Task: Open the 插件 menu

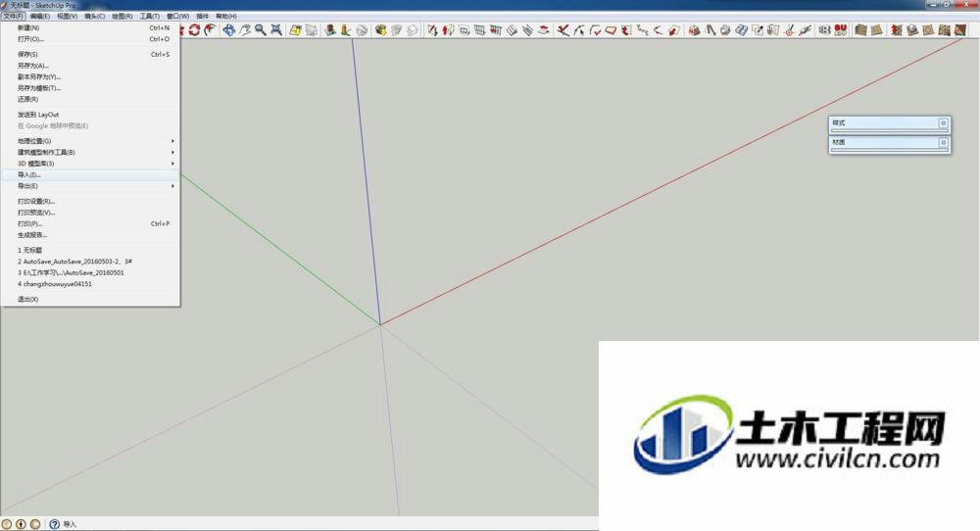Action: [203, 17]
